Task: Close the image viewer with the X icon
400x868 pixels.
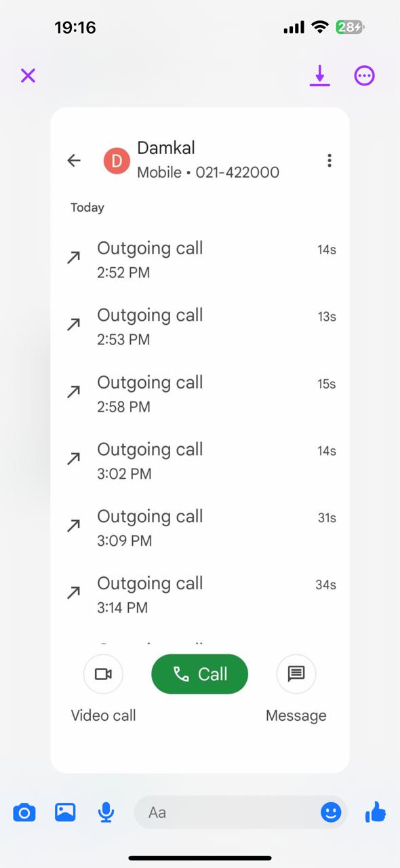Action: (28, 75)
